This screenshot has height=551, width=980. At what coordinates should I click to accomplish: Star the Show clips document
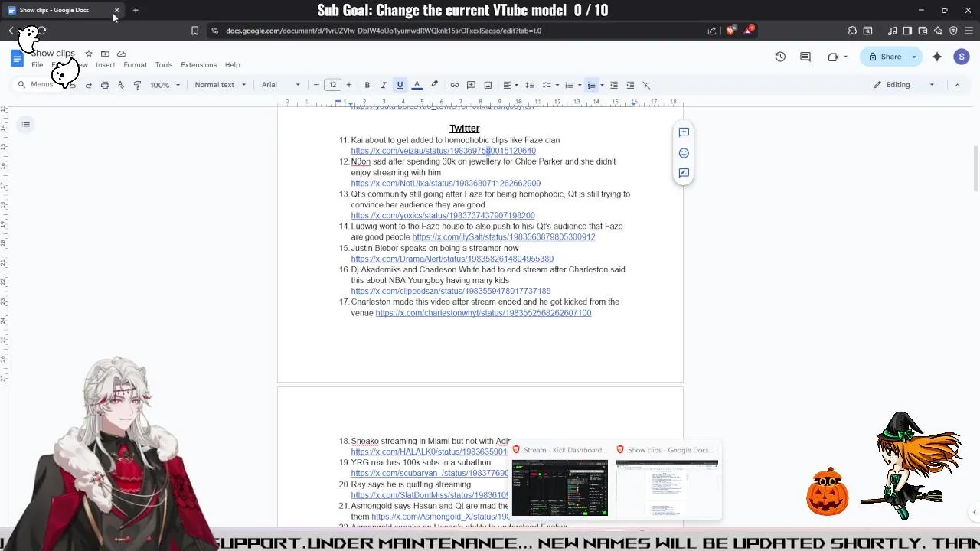[89, 54]
